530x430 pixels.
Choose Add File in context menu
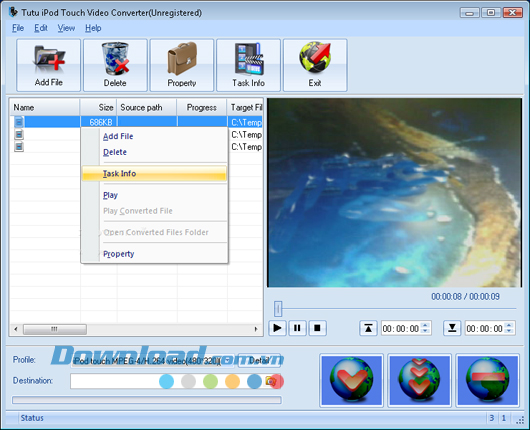pos(154,136)
